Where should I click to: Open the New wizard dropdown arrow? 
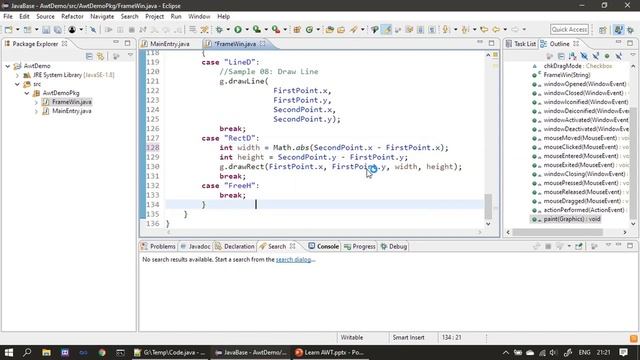coord(17,29)
